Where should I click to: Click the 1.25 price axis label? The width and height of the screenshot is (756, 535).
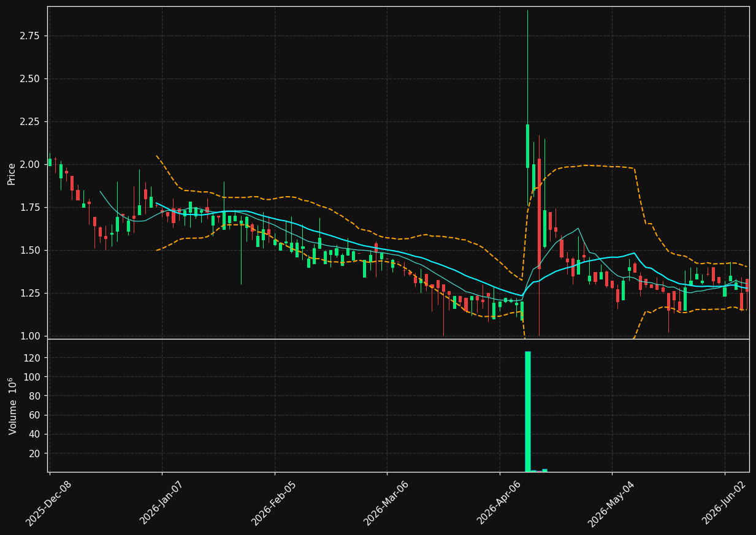(29, 294)
